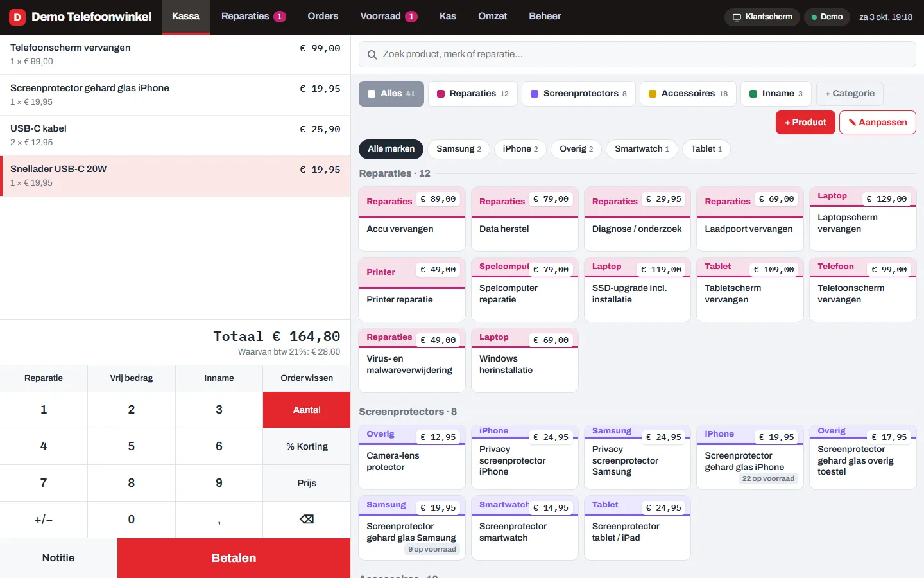This screenshot has height=578, width=924.
Task: Go to the Orders tab
Action: coord(323,17)
